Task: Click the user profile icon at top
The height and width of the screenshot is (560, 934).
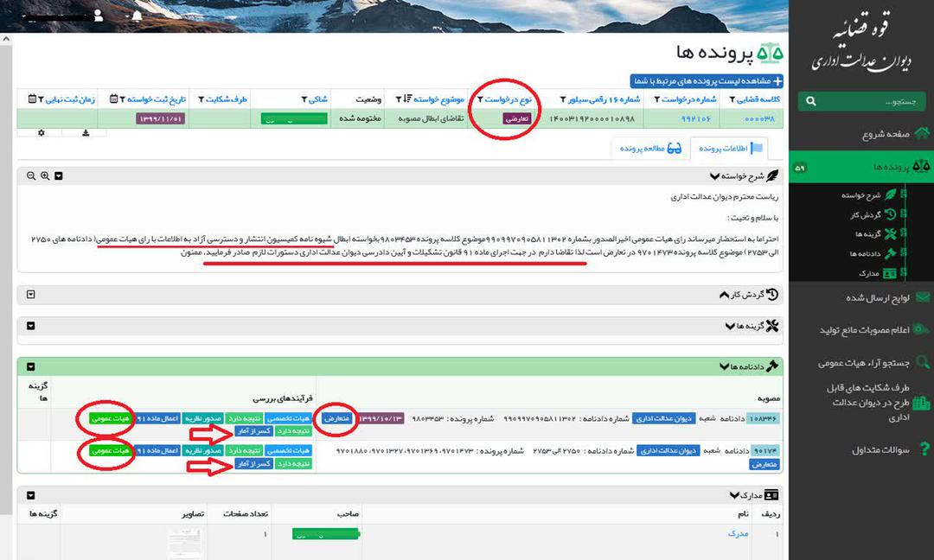Action: coord(98,16)
